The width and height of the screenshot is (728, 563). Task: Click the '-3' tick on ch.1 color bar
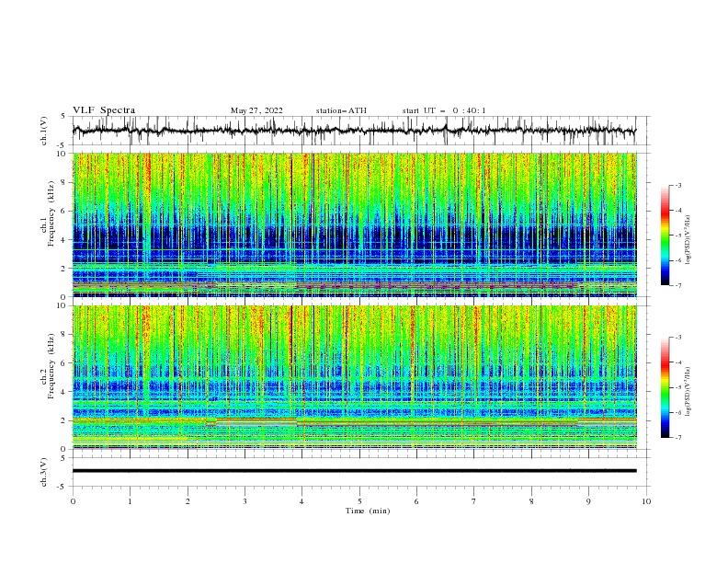678,185
